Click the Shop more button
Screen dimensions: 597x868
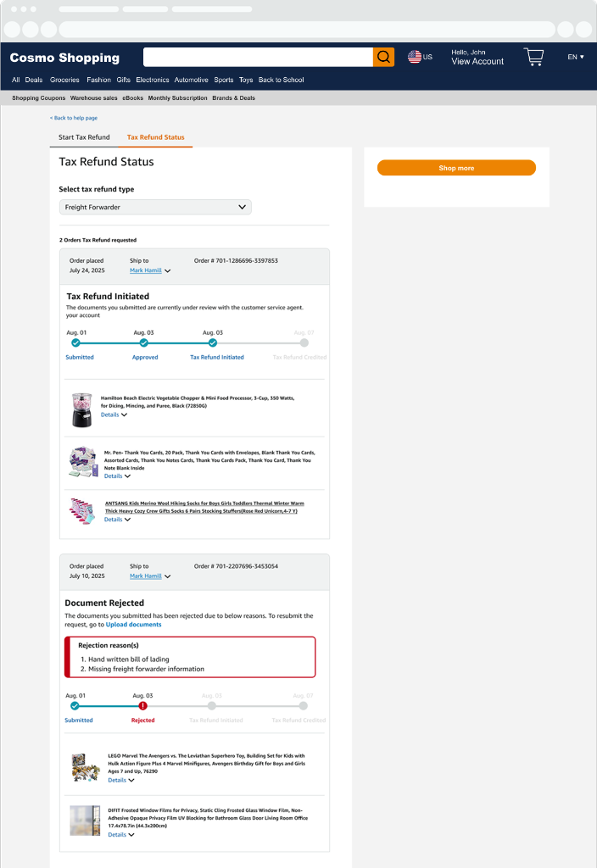click(456, 168)
